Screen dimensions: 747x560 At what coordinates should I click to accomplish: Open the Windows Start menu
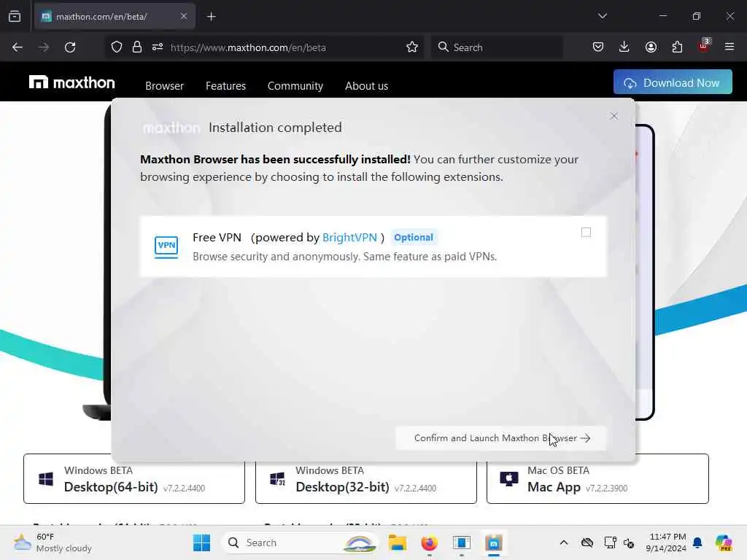(201, 542)
